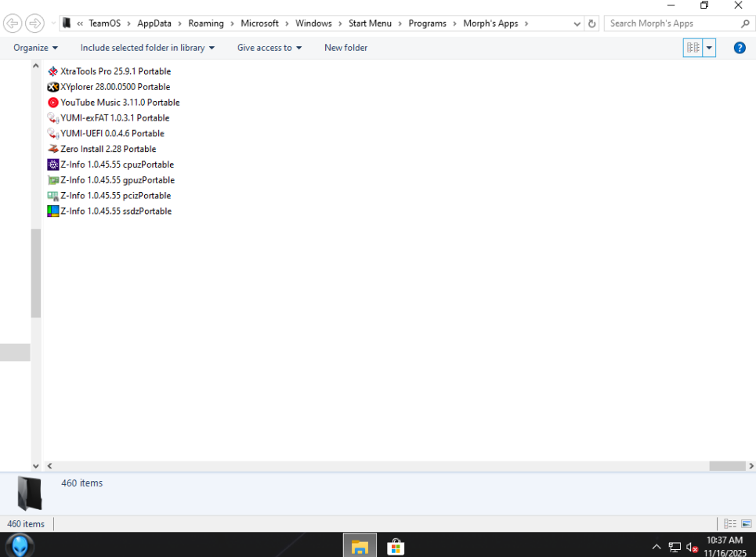Click the file list name XtraTools Pro 25.9.1 Portable
Image resolution: width=756 pixels, height=557 pixels.
[116, 71]
